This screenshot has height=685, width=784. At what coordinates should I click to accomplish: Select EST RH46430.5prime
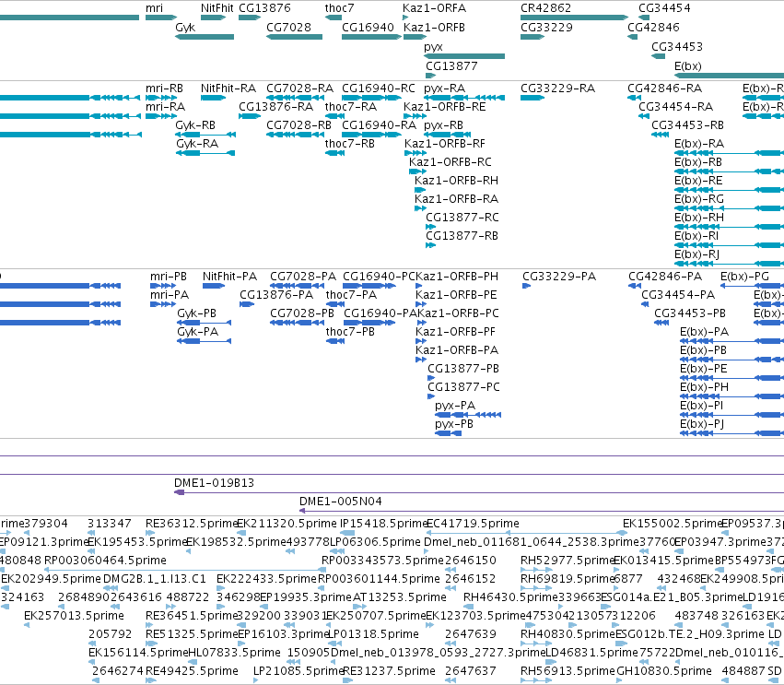pyautogui.click(x=510, y=597)
